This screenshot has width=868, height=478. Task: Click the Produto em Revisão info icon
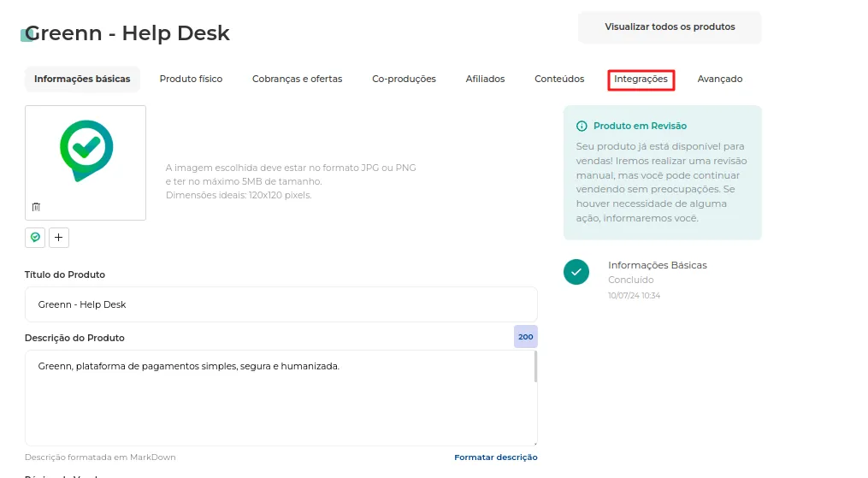pyautogui.click(x=582, y=127)
